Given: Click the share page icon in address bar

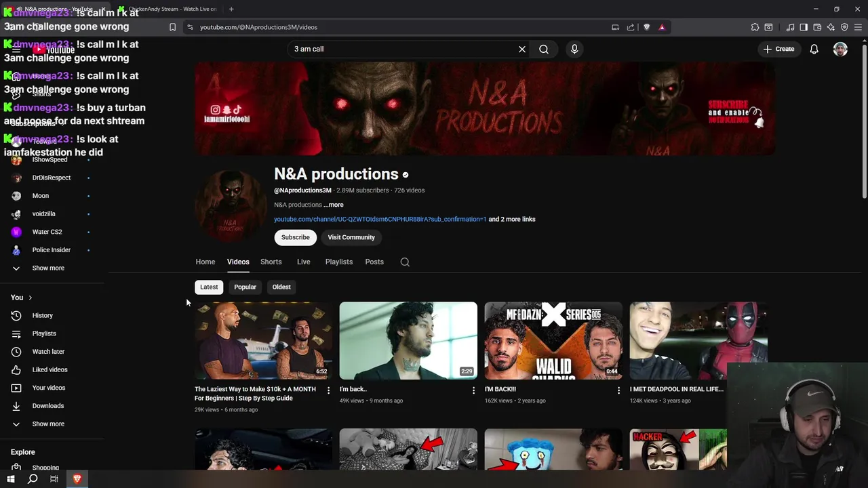Looking at the screenshot, I should [x=631, y=27].
